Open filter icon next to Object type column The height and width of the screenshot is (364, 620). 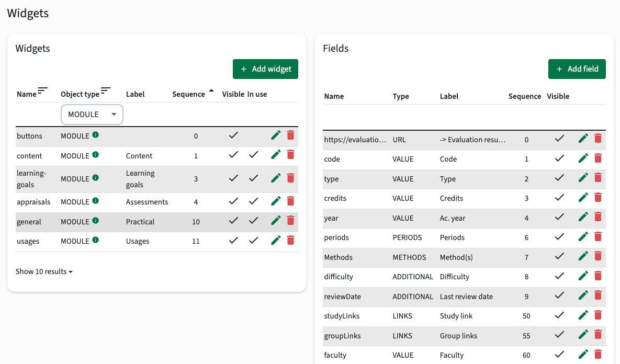[x=106, y=91]
